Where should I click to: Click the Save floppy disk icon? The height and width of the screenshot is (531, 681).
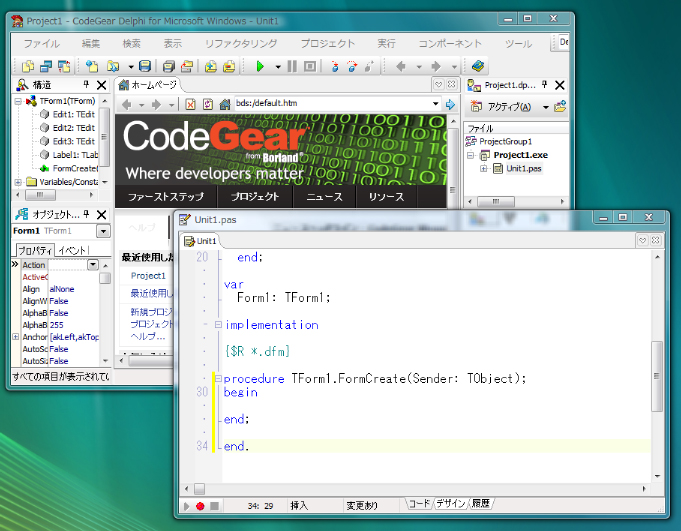[145, 66]
